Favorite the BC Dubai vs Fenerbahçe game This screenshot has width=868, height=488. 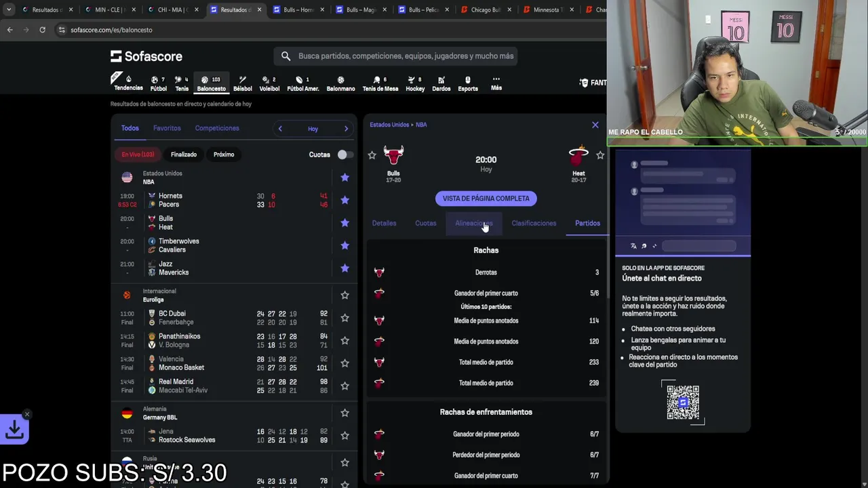click(x=344, y=318)
